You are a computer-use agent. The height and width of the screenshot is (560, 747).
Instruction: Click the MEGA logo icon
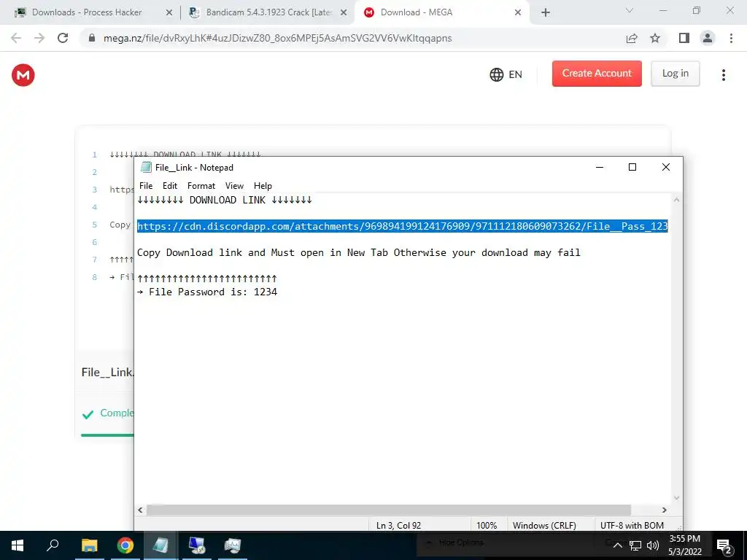click(x=23, y=75)
